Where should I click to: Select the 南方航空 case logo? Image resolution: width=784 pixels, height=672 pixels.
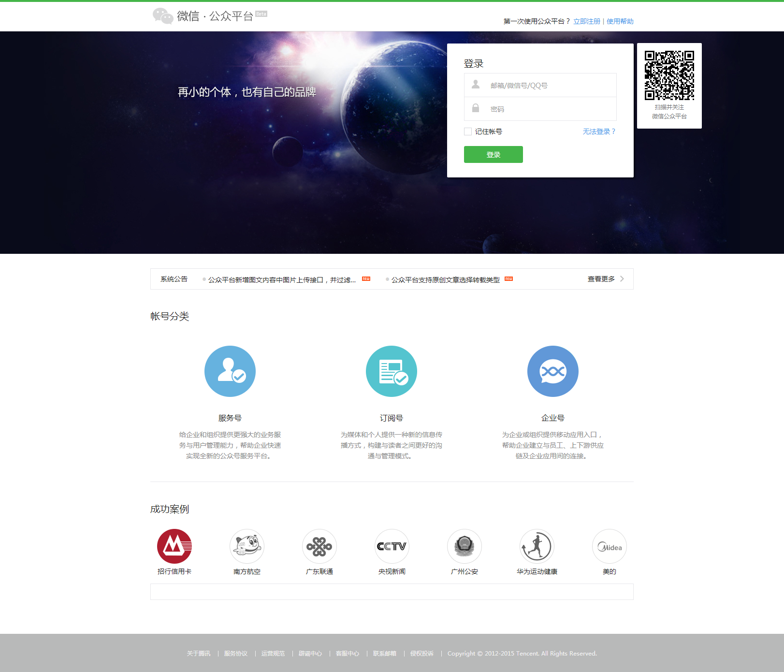pyautogui.click(x=247, y=546)
